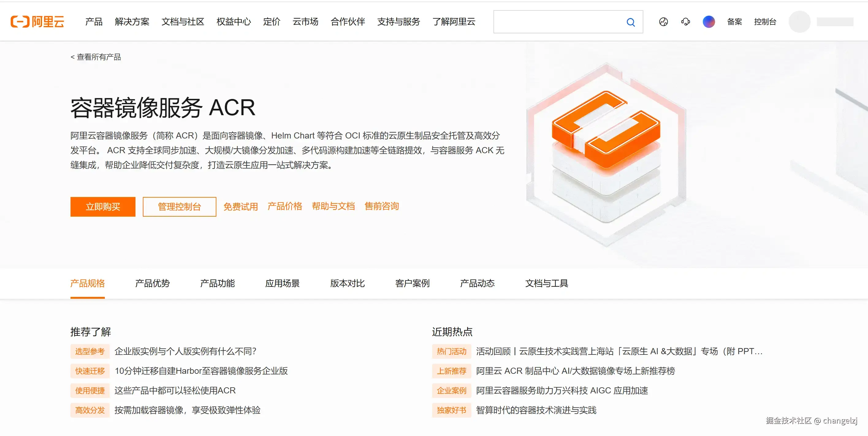
Task: Open the 免费试用 link
Action: tap(240, 206)
